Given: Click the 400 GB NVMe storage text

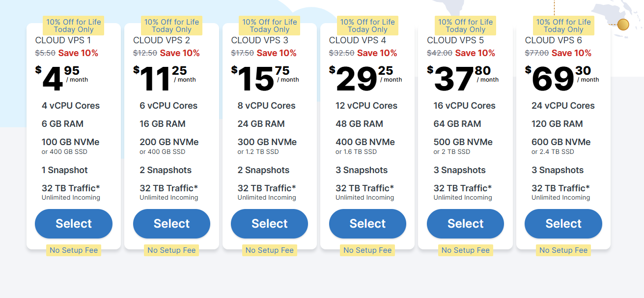Looking at the screenshot, I should tap(365, 142).
